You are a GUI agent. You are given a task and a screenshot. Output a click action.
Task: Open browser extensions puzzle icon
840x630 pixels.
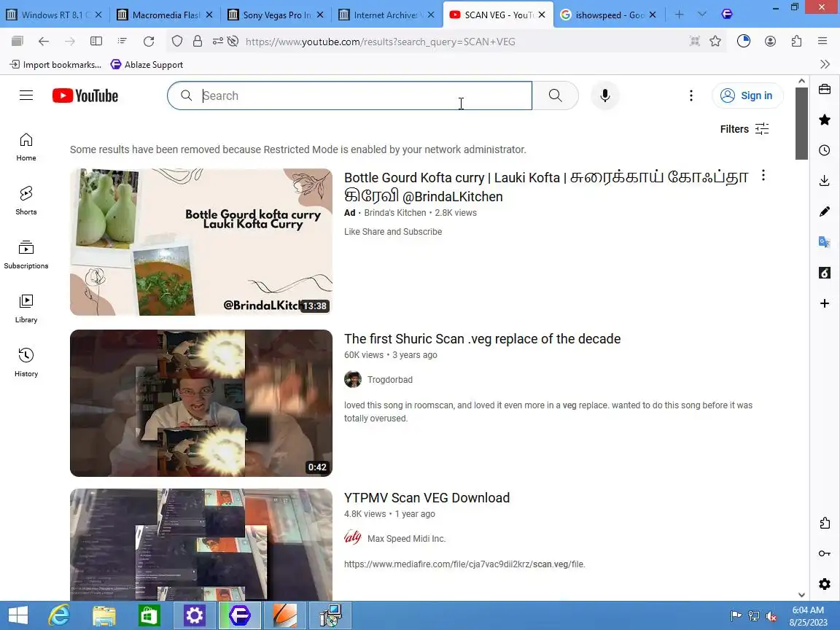[x=796, y=42]
